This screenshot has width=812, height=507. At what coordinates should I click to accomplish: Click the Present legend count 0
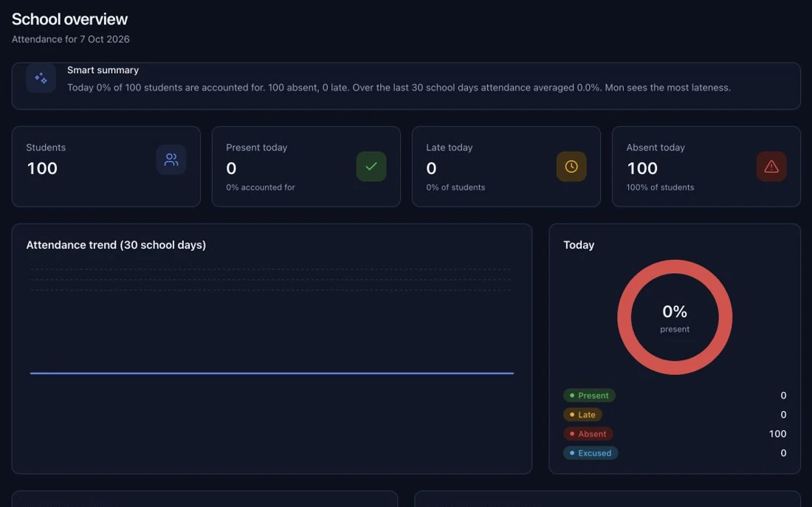pyautogui.click(x=783, y=396)
